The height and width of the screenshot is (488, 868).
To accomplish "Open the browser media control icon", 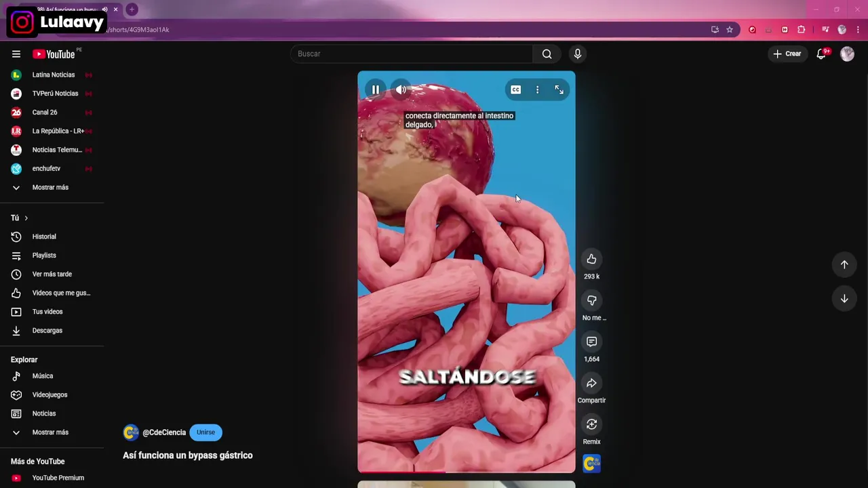I will 825,30.
